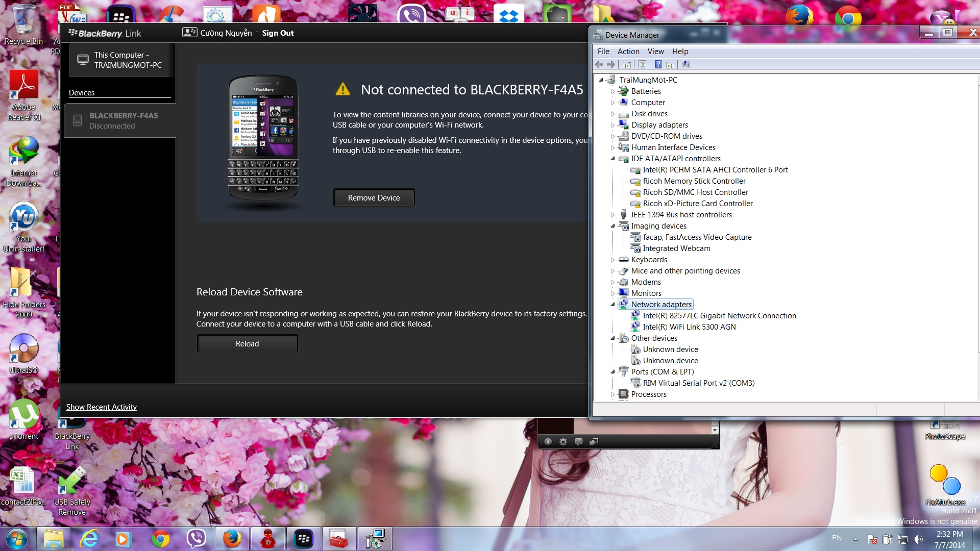980x551 pixels.
Task: Click the Back arrow in Device Manager toolbar
Action: [x=599, y=65]
